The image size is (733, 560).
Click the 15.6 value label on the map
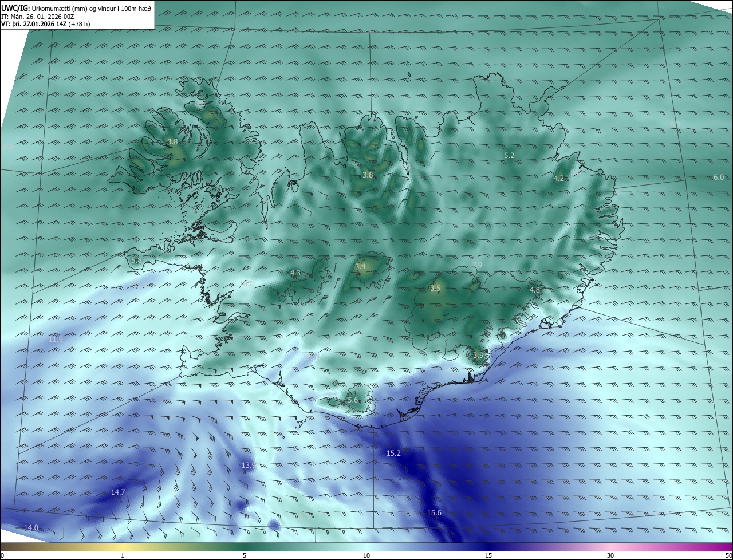pos(434,512)
